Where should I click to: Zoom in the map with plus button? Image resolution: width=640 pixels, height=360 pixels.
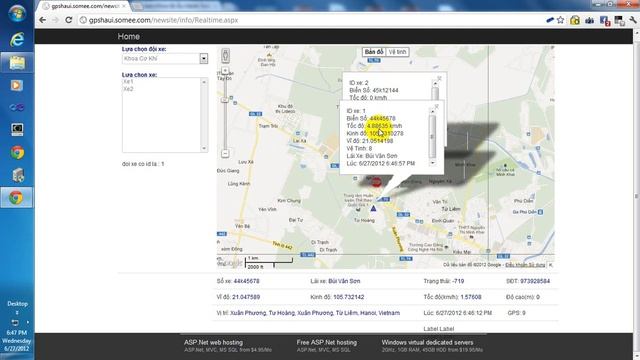pos(225,71)
